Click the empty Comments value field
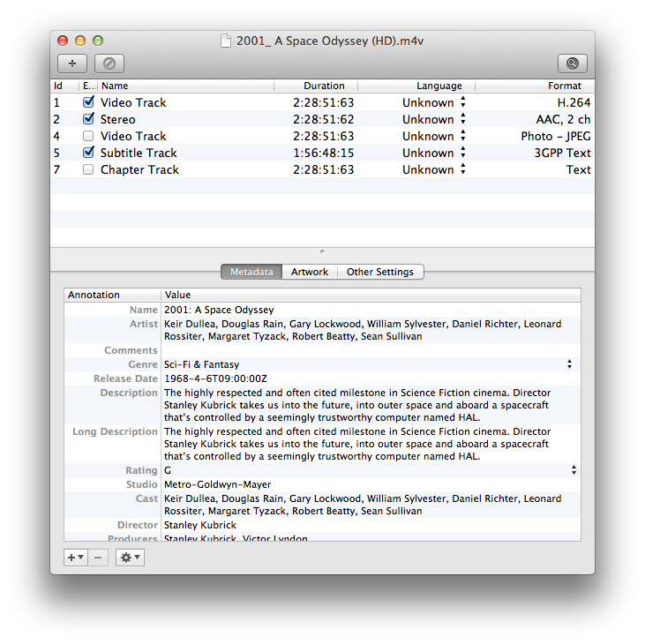645x644 pixels. point(371,350)
